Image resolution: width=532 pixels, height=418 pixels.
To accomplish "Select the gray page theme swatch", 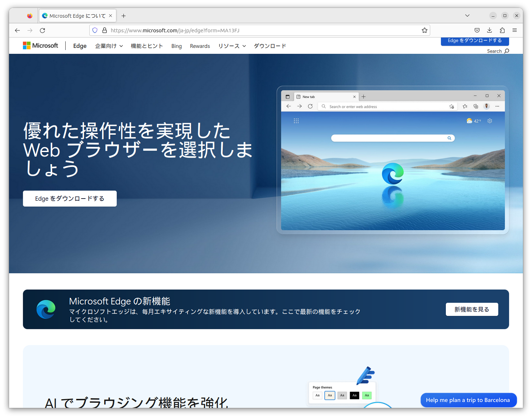I will [x=342, y=395].
